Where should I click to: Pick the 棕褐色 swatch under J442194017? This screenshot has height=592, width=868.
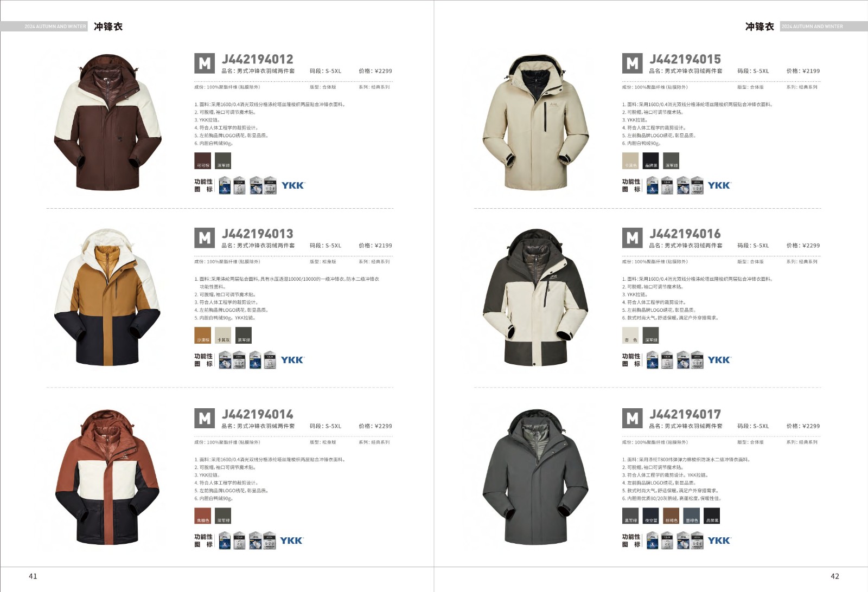671,516
